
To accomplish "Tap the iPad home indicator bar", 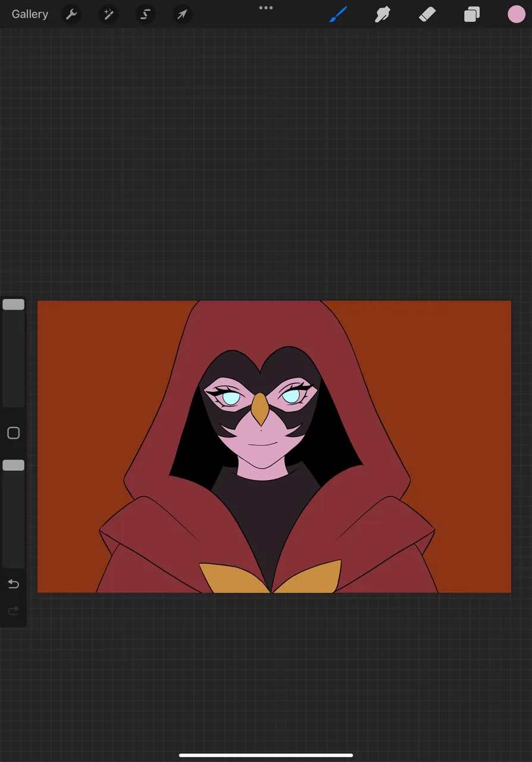I will click(266, 755).
